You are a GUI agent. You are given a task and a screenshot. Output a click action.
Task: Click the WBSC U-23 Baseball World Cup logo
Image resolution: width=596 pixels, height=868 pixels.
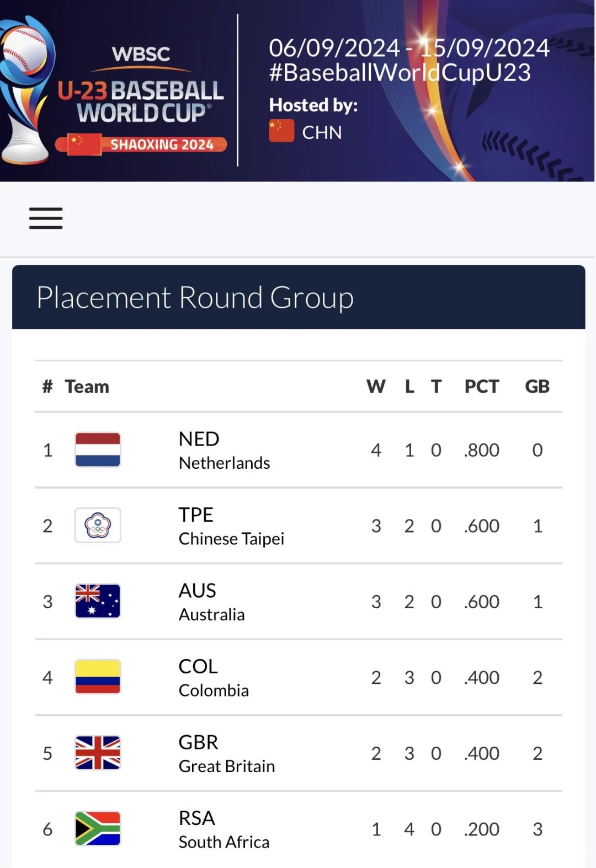(142, 91)
